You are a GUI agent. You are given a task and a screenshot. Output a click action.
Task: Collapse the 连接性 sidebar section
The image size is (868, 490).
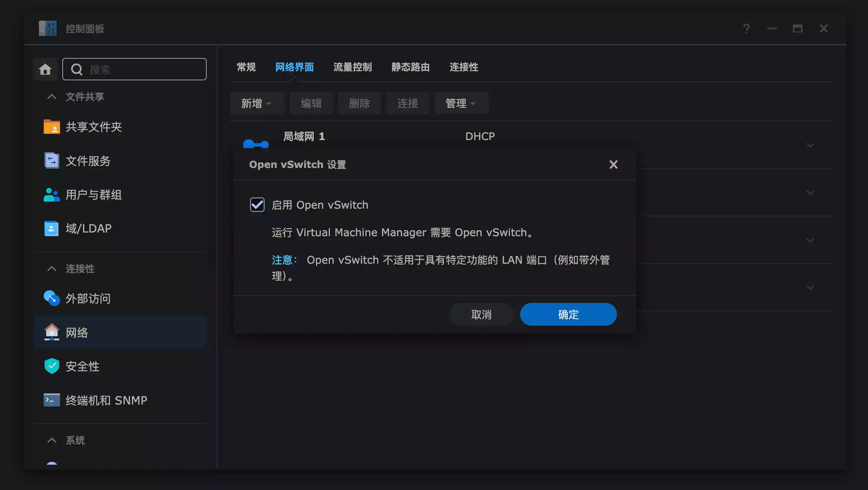click(52, 269)
